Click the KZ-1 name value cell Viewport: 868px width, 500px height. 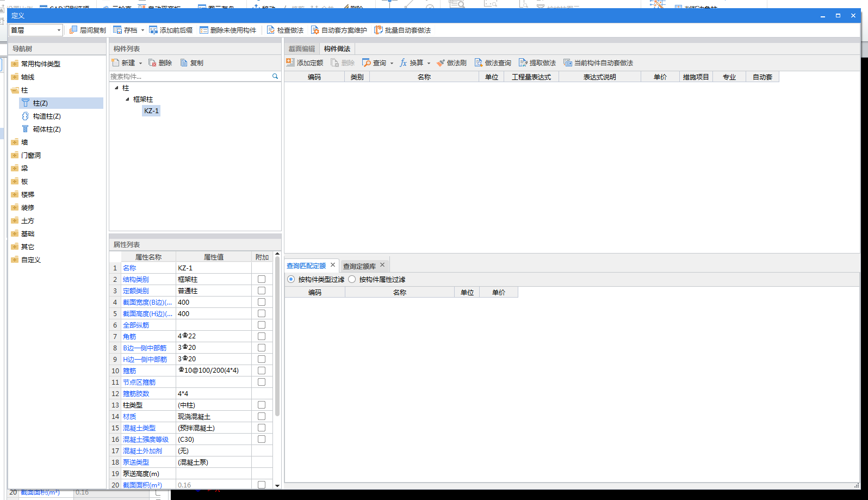[x=214, y=268]
